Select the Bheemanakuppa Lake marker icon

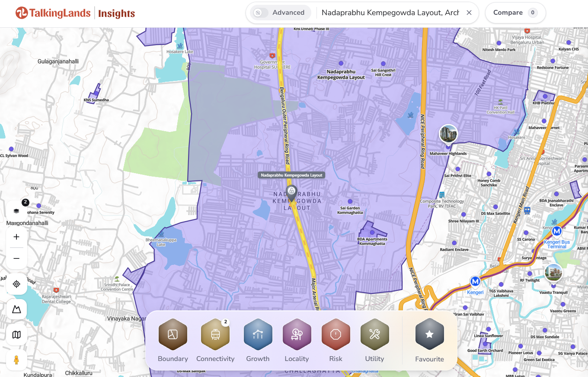tap(161, 234)
